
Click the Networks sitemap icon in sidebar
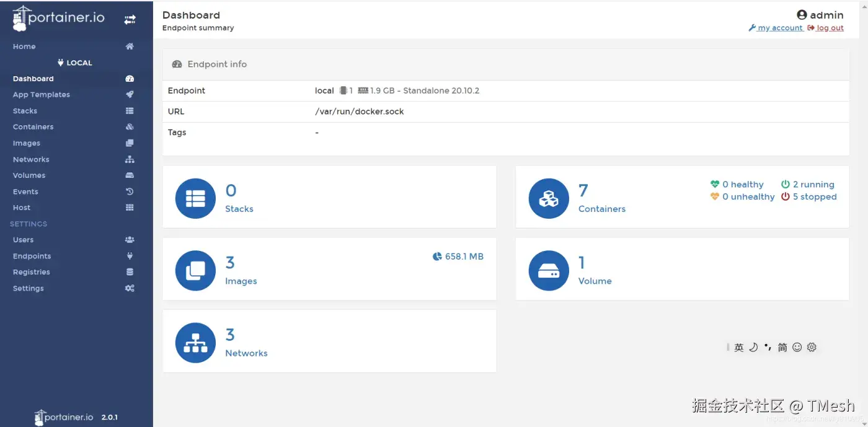tap(130, 159)
